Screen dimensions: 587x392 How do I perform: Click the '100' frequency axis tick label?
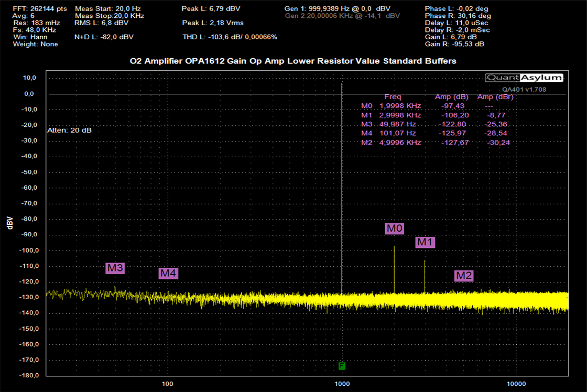(167, 384)
